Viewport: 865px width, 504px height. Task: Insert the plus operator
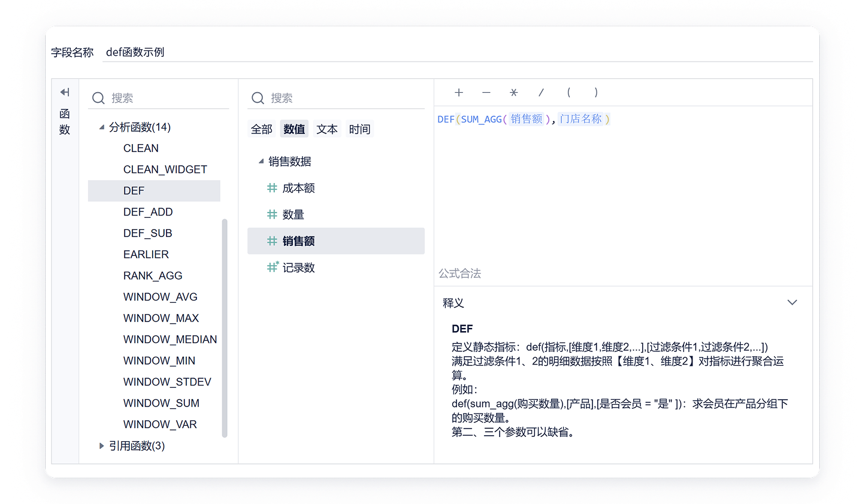[459, 92]
